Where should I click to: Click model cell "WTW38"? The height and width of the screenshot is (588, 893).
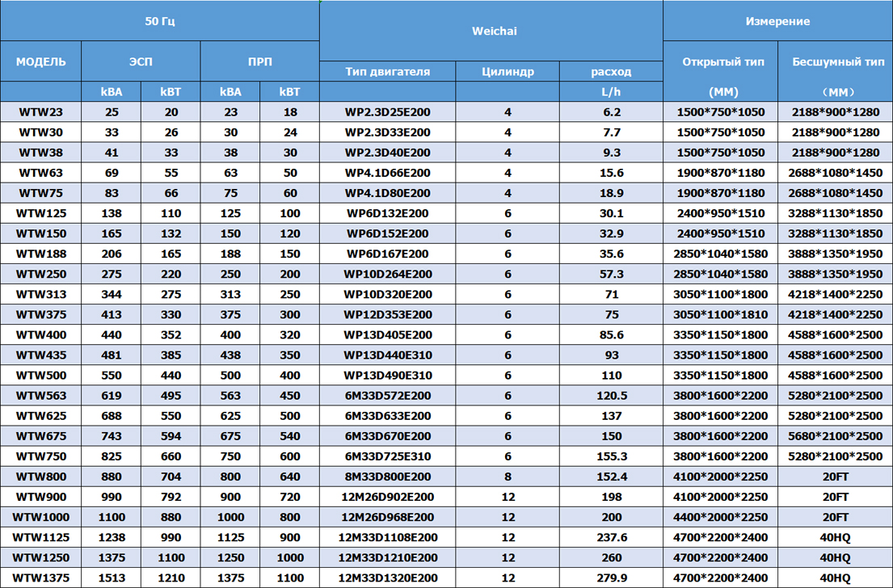point(41,153)
